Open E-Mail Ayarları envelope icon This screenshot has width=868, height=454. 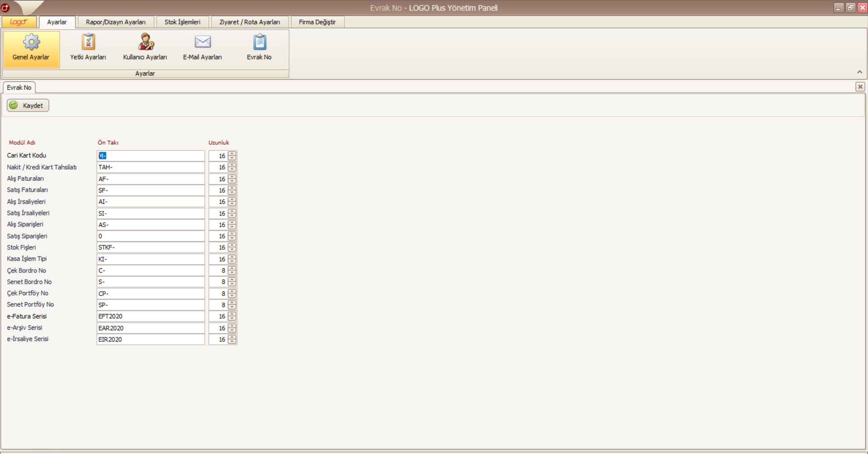pos(202,42)
